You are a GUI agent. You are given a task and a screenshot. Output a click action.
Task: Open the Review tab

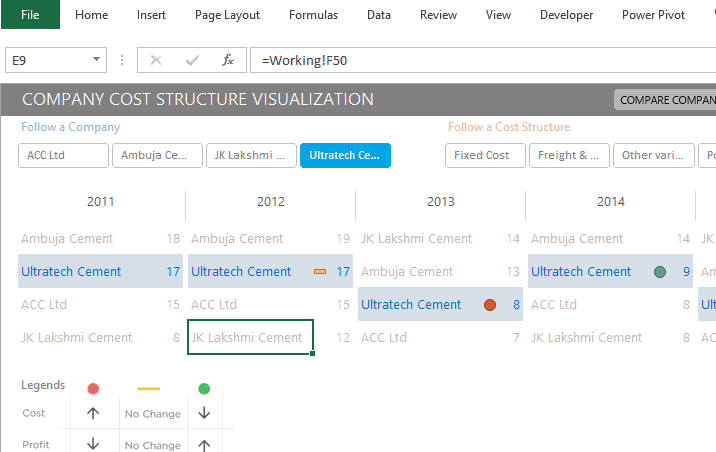(x=438, y=15)
